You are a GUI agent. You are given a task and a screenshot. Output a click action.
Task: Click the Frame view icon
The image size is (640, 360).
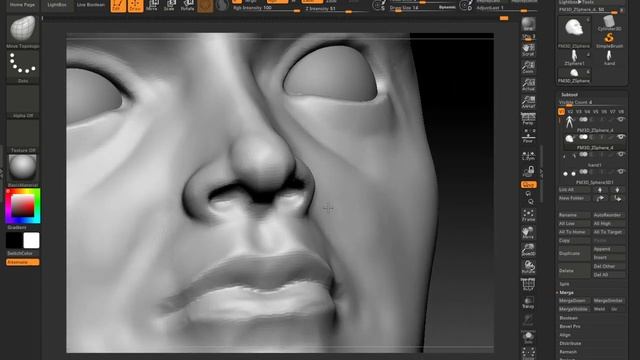[x=528, y=215]
